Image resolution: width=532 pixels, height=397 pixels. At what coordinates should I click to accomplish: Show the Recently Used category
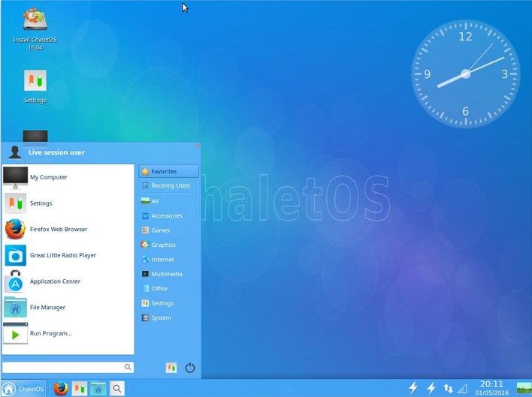pyautogui.click(x=168, y=185)
